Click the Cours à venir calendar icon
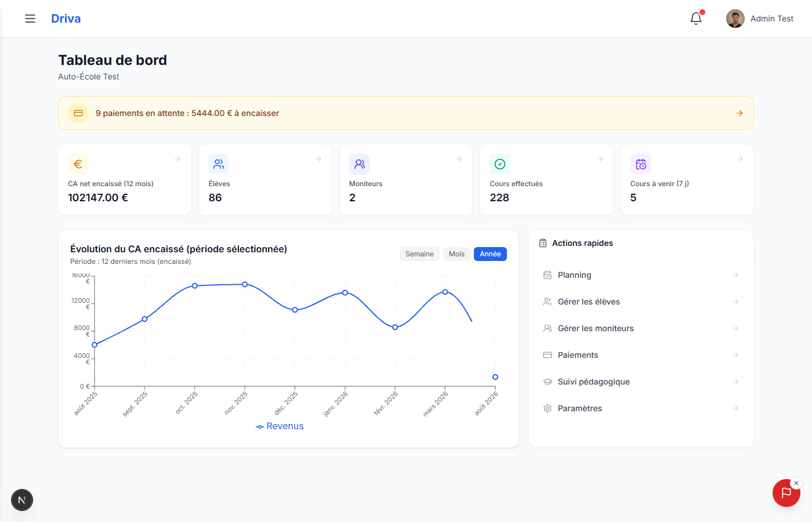Image resolution: width=812 pixels, height=522 pixels. coord(641,164)
